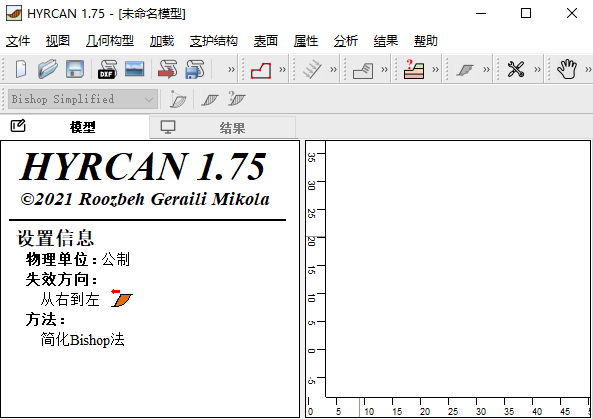Open settings wrench and screwdriver icon

point(516,69)
